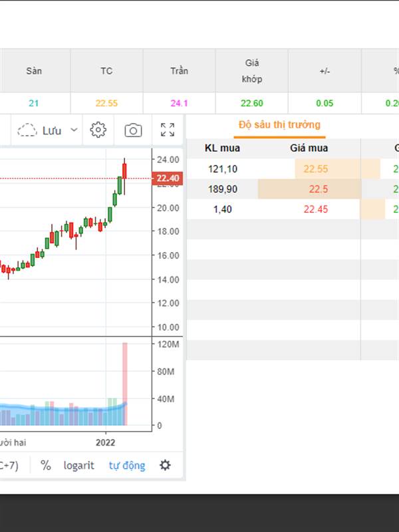This screenshot has width=399, height=532.
Task: Click the Sàn column header
Action: tap(34, 71)
